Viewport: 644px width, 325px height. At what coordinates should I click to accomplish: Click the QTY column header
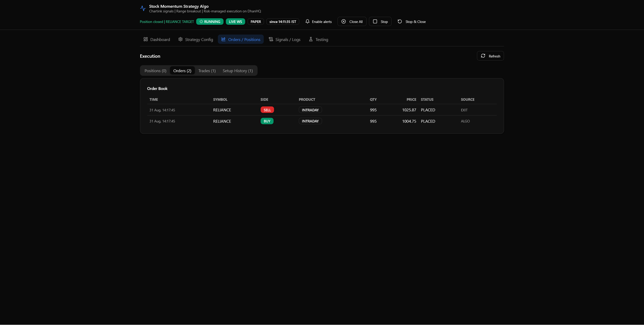(x=373, y=99)
